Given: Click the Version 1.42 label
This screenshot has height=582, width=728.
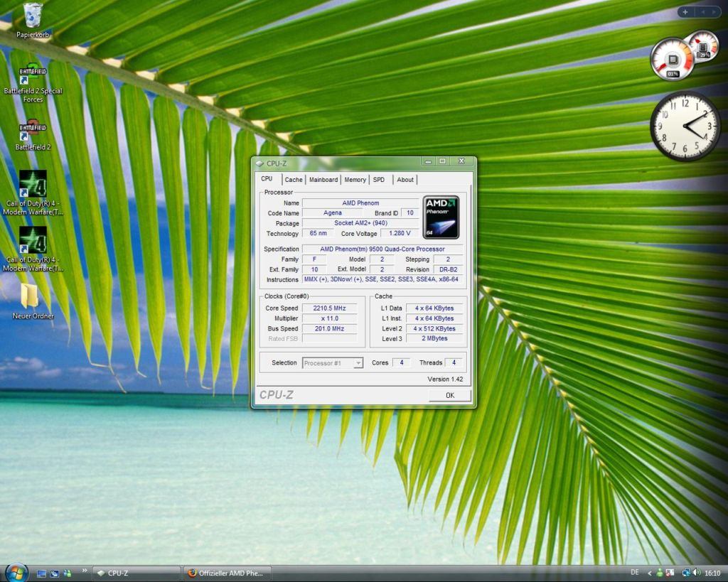Looking at the screenshot, I should [445, 379].
